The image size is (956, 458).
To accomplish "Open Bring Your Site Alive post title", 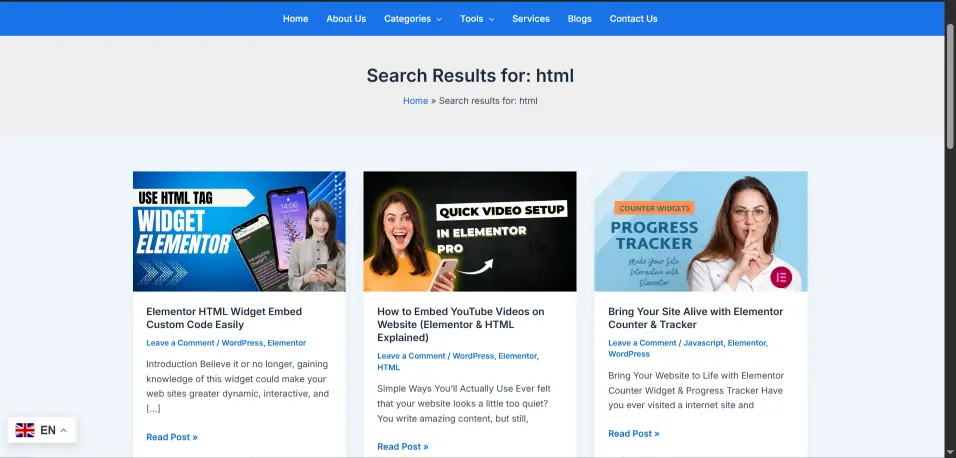I will coord(695,318).
